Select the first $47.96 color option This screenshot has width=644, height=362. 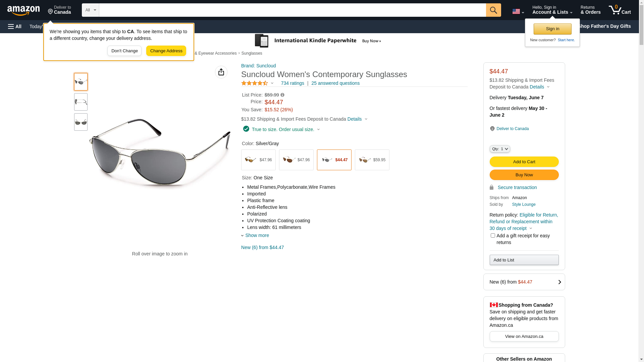258,160
